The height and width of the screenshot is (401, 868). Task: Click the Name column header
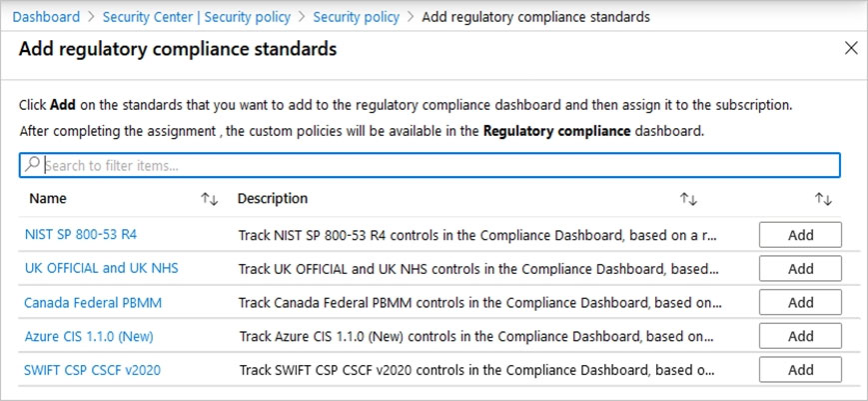pos(48,198)
